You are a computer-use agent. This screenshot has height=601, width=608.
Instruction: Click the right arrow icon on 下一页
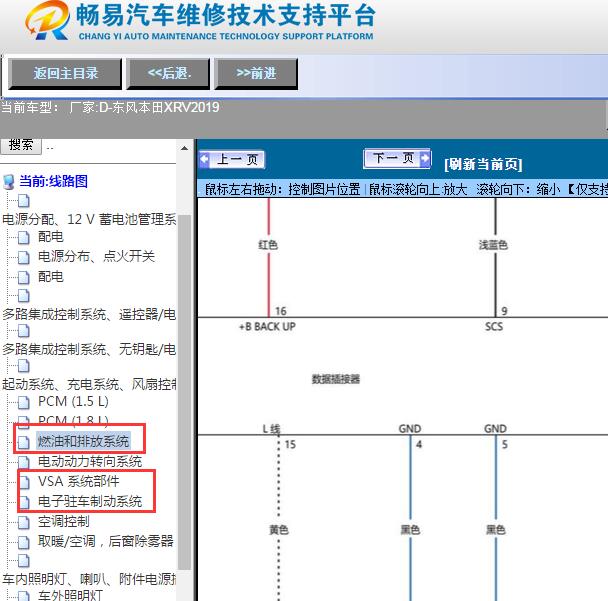pos(425,158)
